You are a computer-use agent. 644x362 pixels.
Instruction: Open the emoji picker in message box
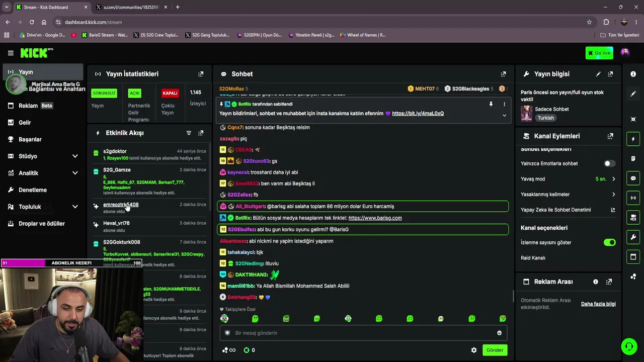coord(499,333)
